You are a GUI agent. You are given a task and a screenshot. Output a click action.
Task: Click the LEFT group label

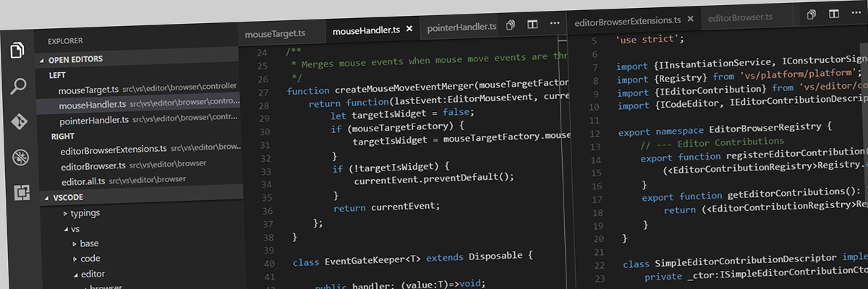pyautogui.click(x=57, y=74)
